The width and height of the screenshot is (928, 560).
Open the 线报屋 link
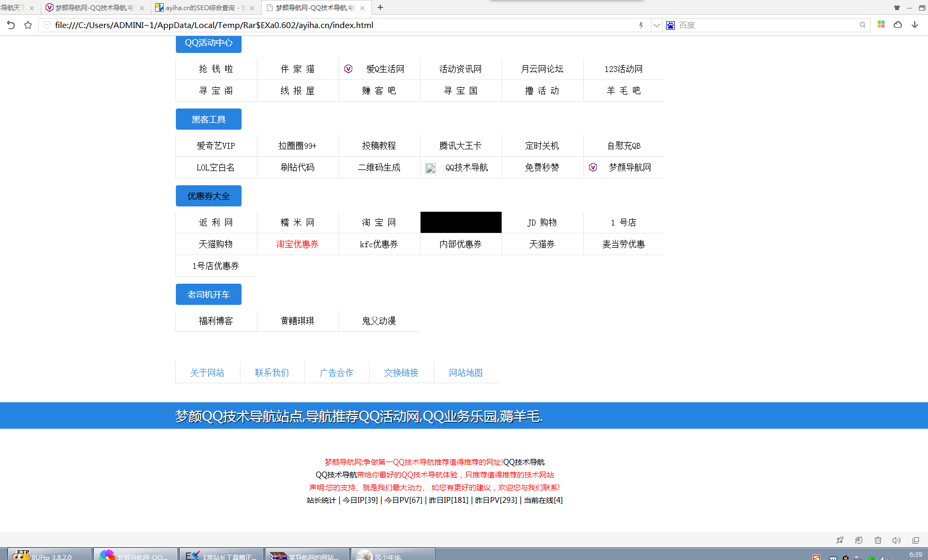pos(298,91)
